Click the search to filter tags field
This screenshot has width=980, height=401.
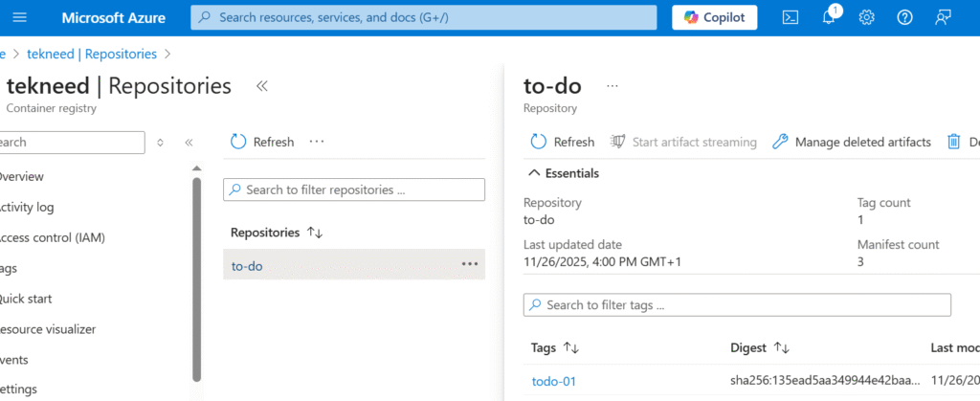[x=737, y=305]
